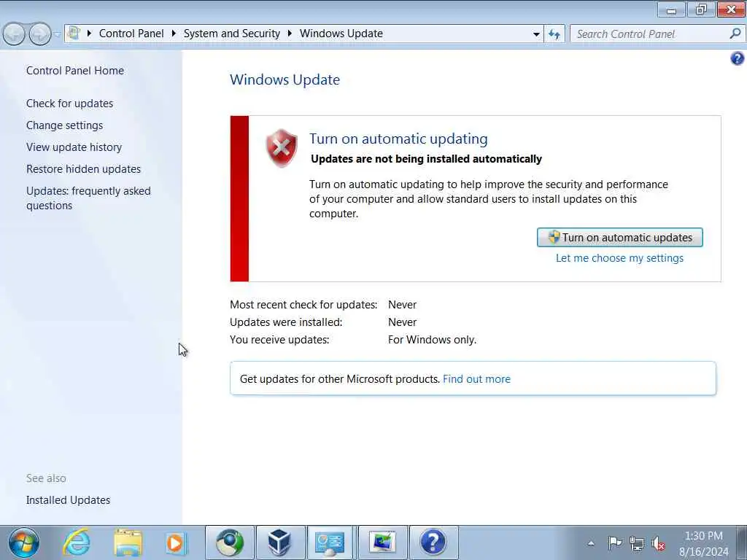This screenshot has width=747, height=560.
Task: Switch to globe app in taskbar
Action: click(230, 542)
